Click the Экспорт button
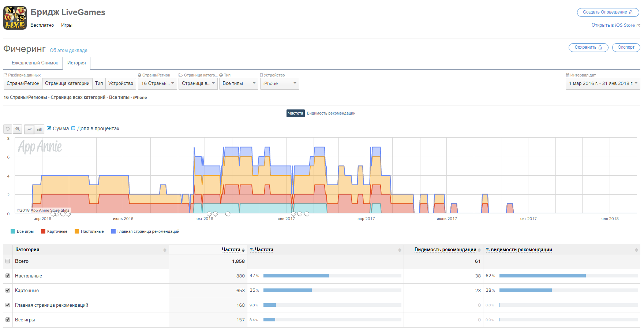This screenshot has width=644, height=332. point(626,47)
